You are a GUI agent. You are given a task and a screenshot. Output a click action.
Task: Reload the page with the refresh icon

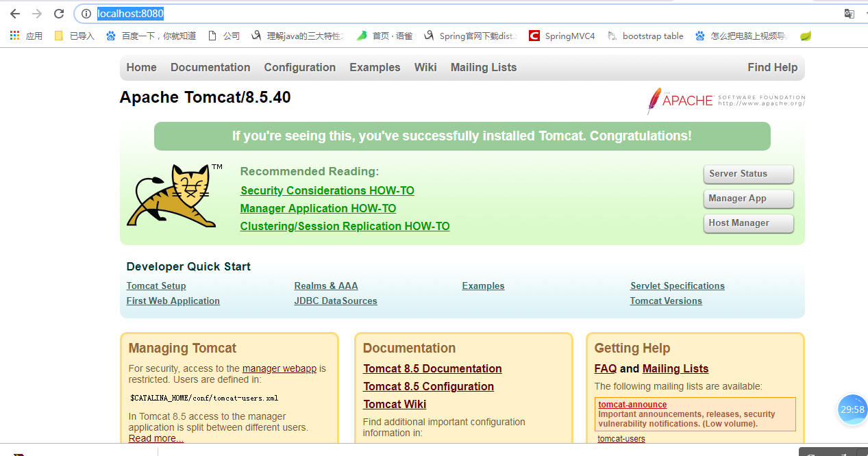pos(59,14)
